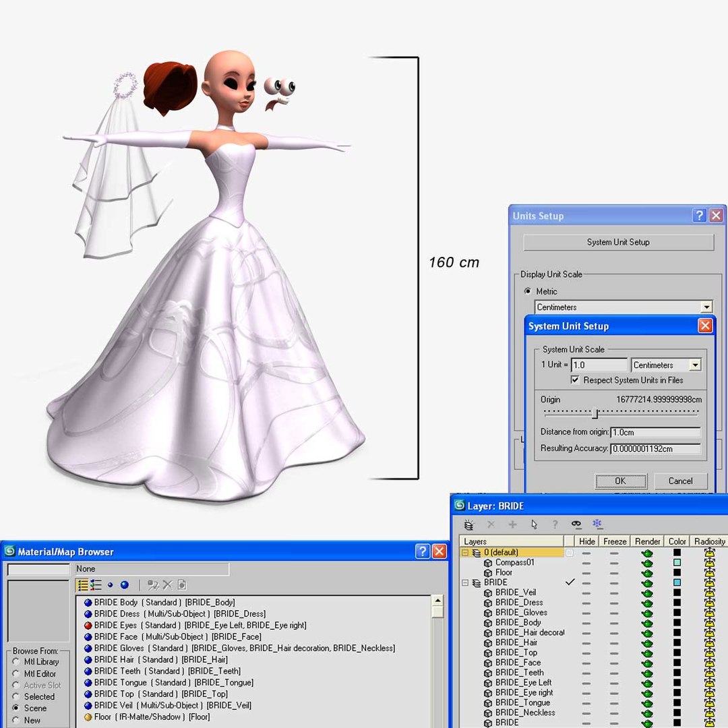Click Distance from origin field

click(x=656, y=432)
